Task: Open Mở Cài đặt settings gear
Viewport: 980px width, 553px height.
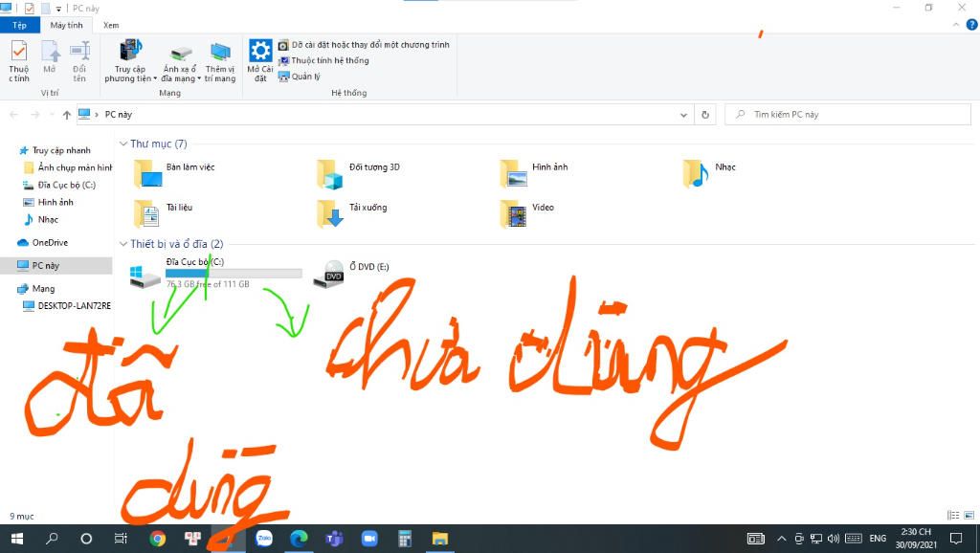Action: point(260,60)
